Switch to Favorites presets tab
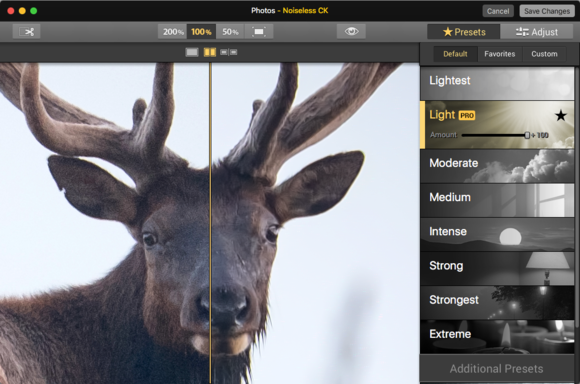Image resolution: width=580 pixels, height=384 pixels. 500,54
